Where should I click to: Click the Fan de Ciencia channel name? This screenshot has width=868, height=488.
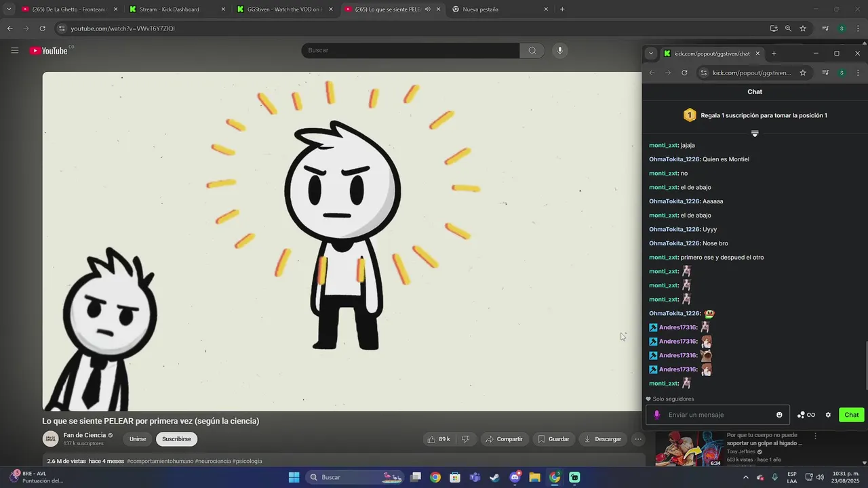click(85, 435)
